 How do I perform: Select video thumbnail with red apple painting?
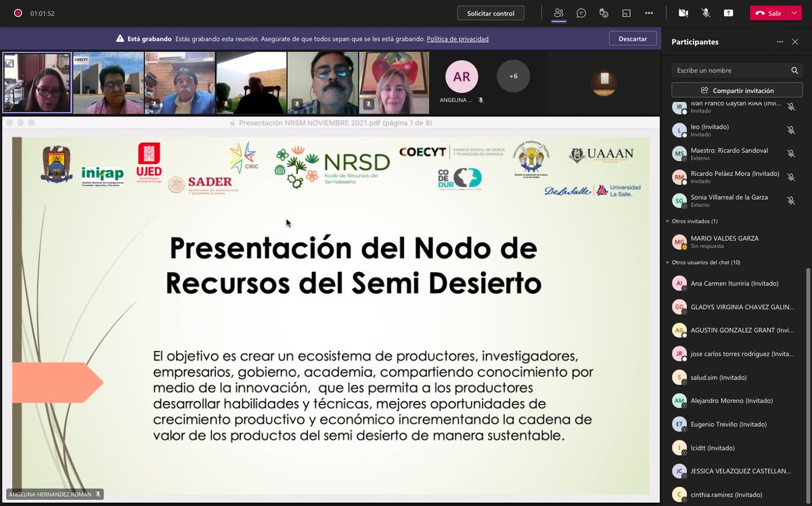(394, 83)
